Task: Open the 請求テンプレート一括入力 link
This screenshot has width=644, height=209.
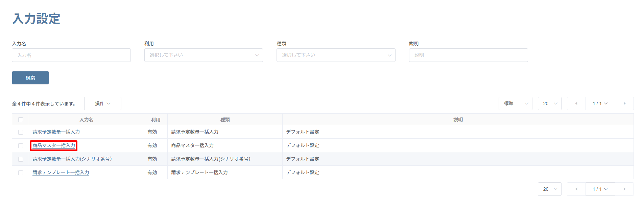Action: [61, 172]
